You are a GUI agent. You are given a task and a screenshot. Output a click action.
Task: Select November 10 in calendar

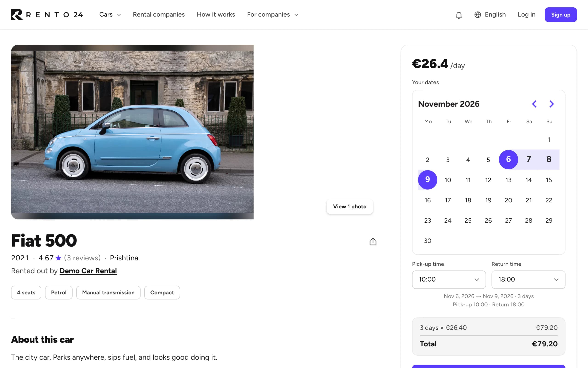448,180
